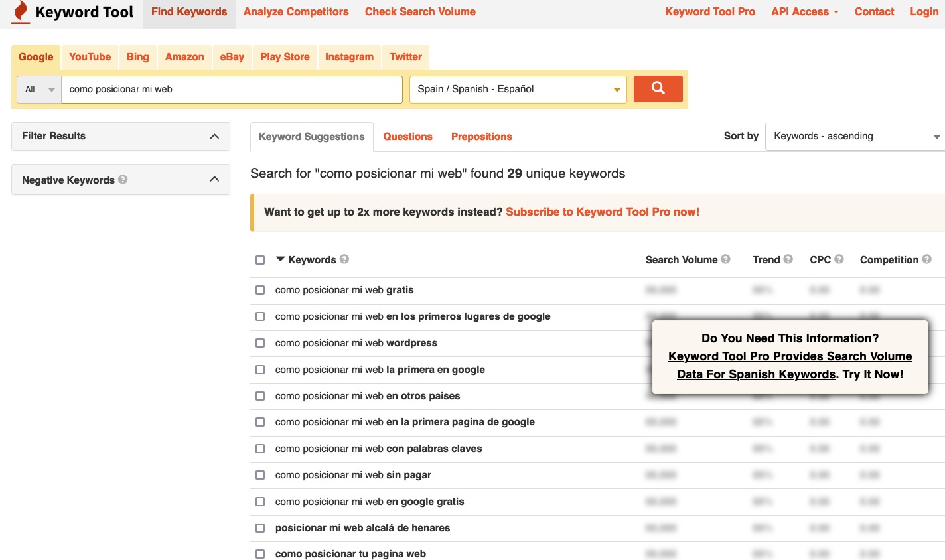Click sort arrow beside Keywords column header
The image size is (945, 560).
tap(280, 259)
